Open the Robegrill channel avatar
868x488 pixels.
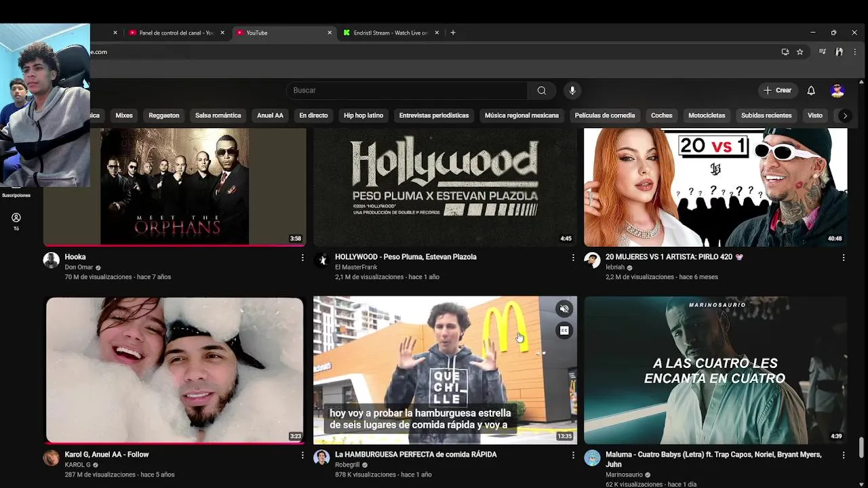(321, 458)
